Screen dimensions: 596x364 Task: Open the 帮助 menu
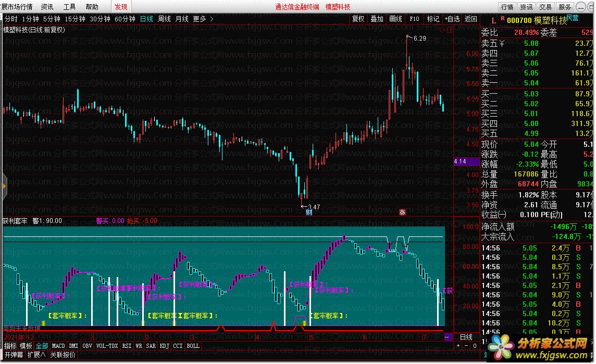point(92,7)
